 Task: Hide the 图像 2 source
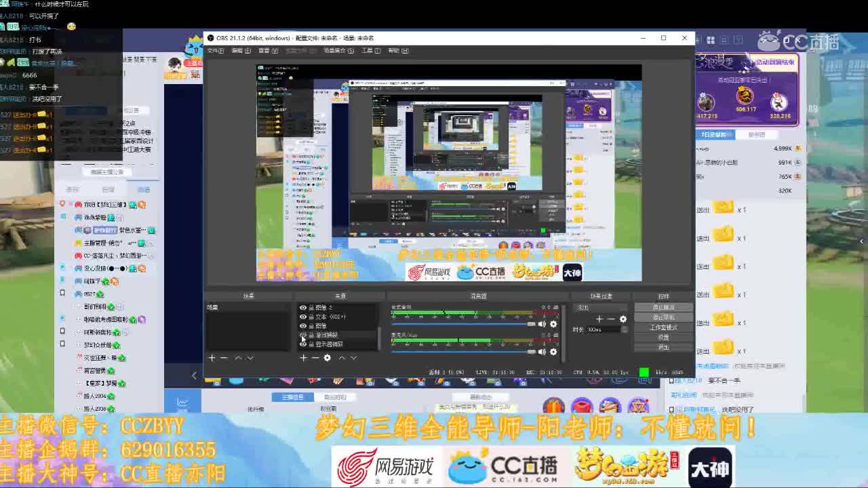[303, 308]
